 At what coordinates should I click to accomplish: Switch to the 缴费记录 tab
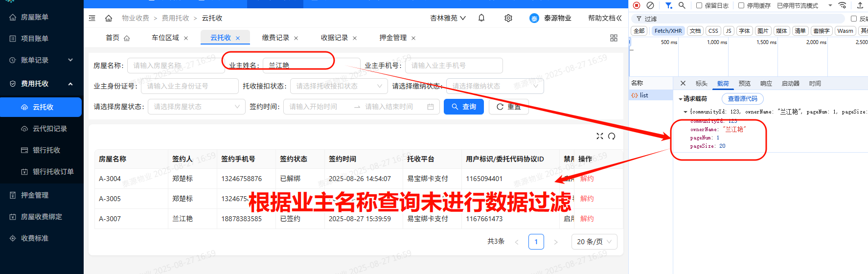275,38
